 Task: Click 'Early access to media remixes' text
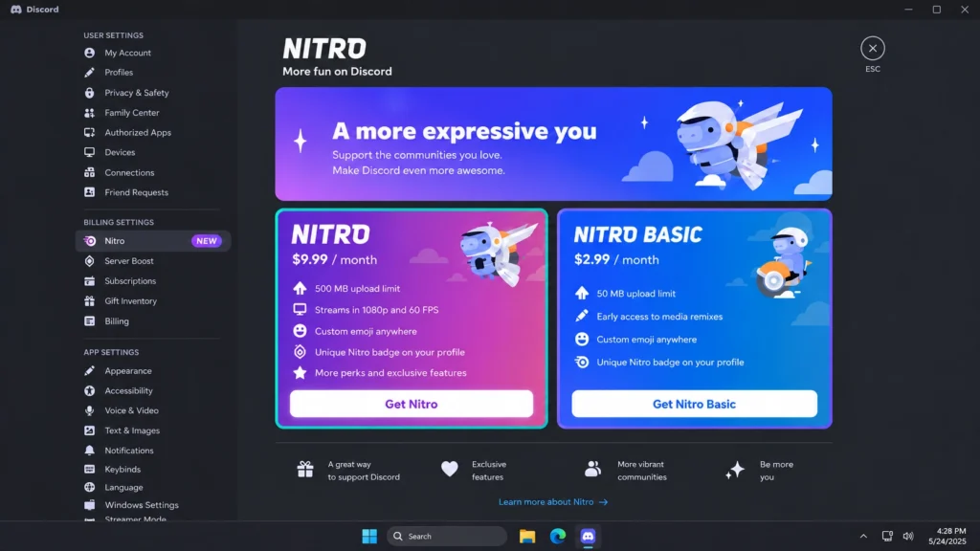tap(659, 317)
